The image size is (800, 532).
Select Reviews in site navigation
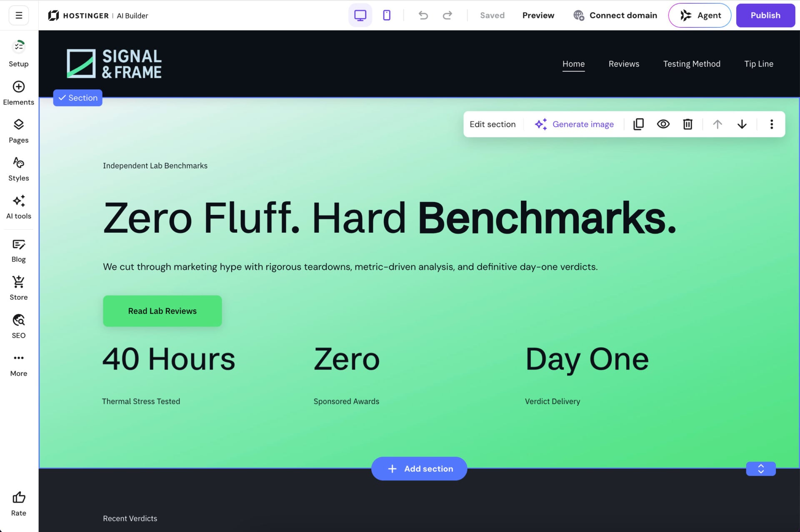[x=624, y=64]
